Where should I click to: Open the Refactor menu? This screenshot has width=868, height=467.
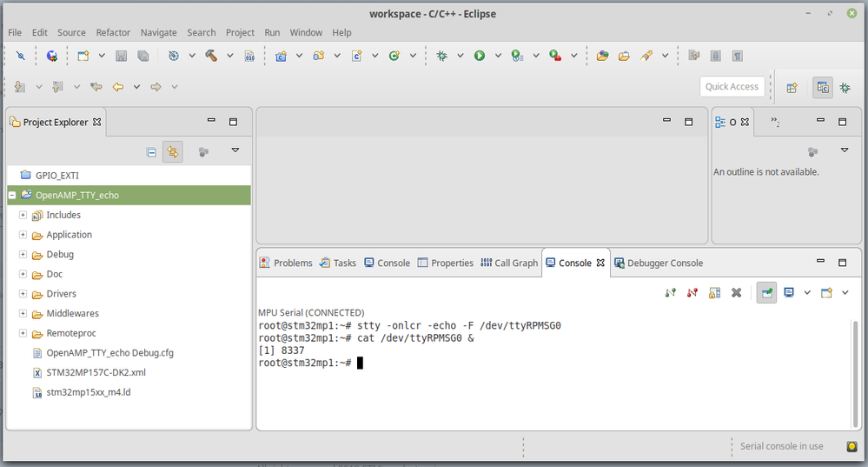(113, 33)
